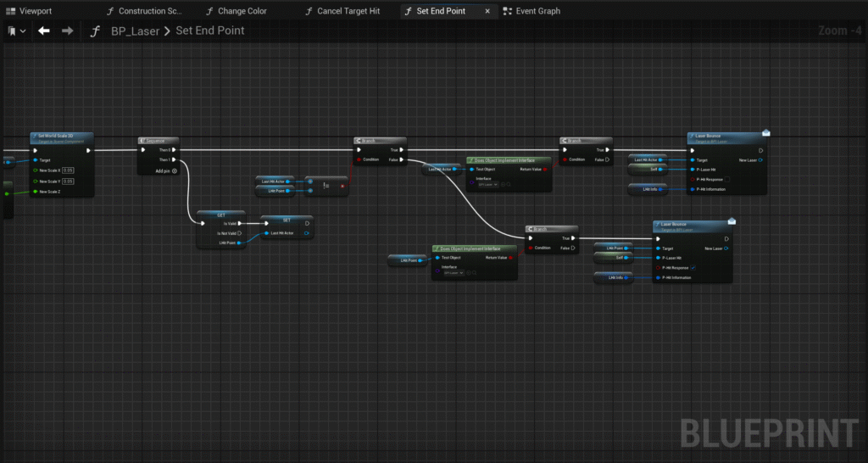Image resolution: width=868 pixels, height=463 pixels.
Task: Click the Is Valid exec pin on GET node
Action: (239, 224)
